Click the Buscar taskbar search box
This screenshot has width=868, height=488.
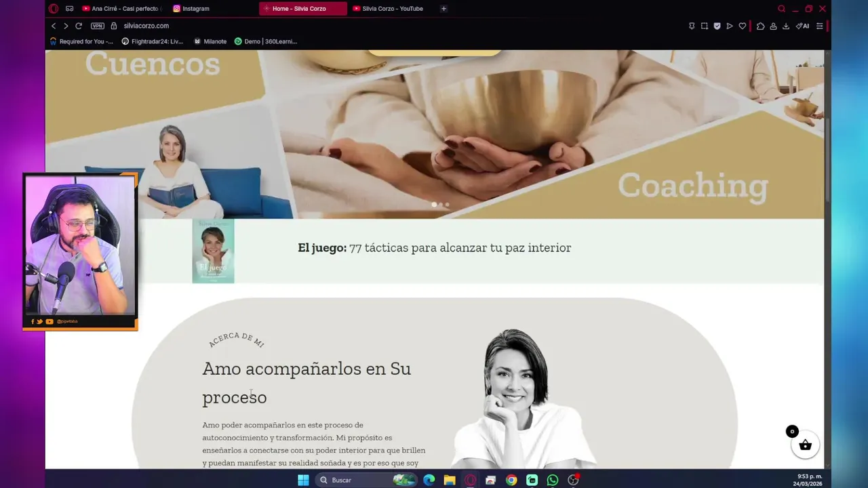point(366,480)
